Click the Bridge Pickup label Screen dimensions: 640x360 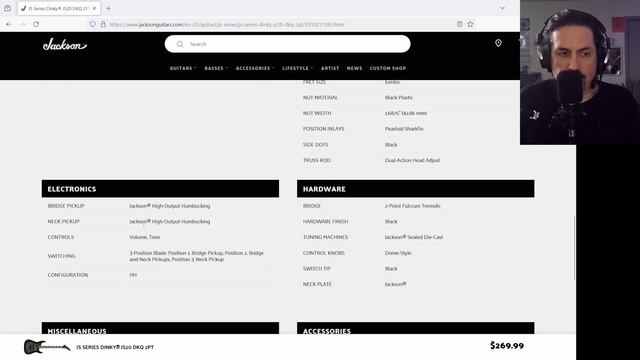pos(66,206)
